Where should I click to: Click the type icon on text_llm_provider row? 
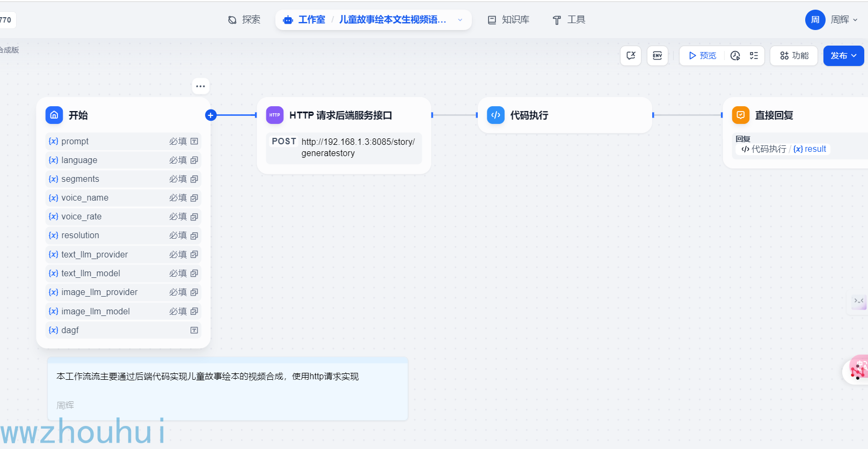click(194, 255)
